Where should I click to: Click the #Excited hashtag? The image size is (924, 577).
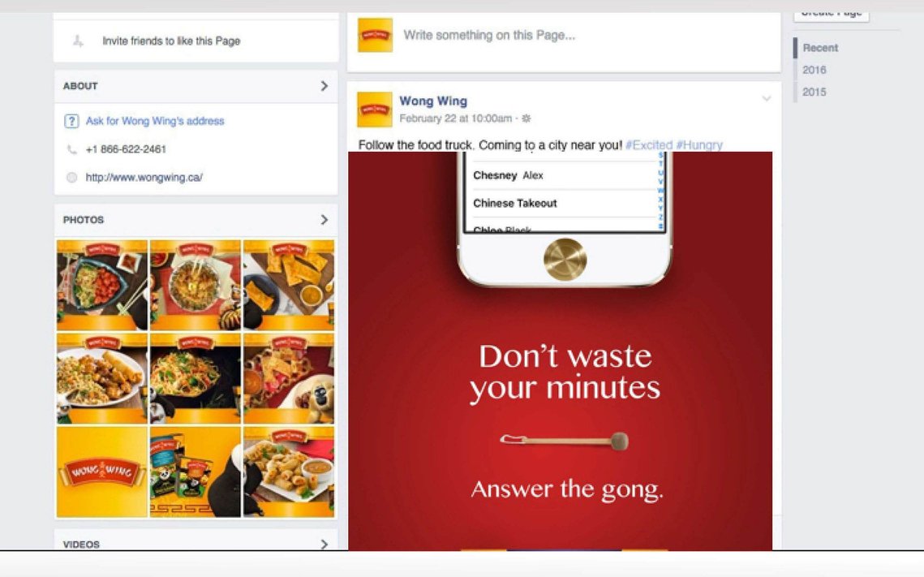(x=649, y=145)
